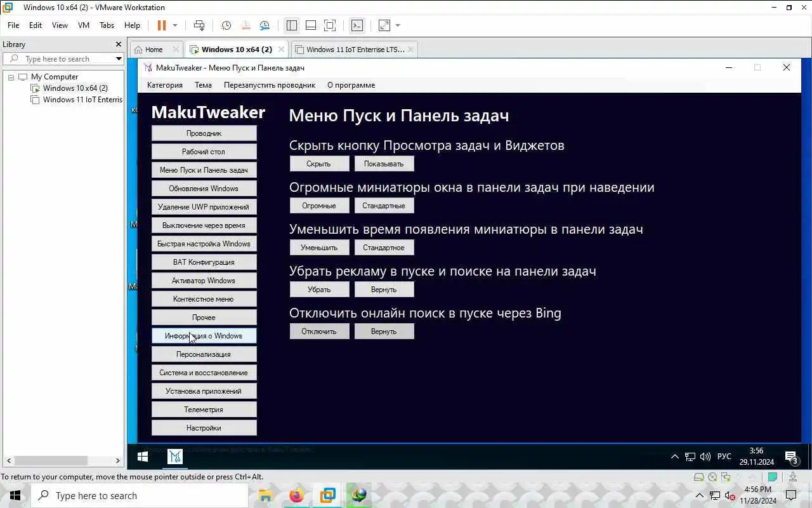Click Вернуть for Bing search
This screenshot has width=812, height=508.
[x=384, y=331]
